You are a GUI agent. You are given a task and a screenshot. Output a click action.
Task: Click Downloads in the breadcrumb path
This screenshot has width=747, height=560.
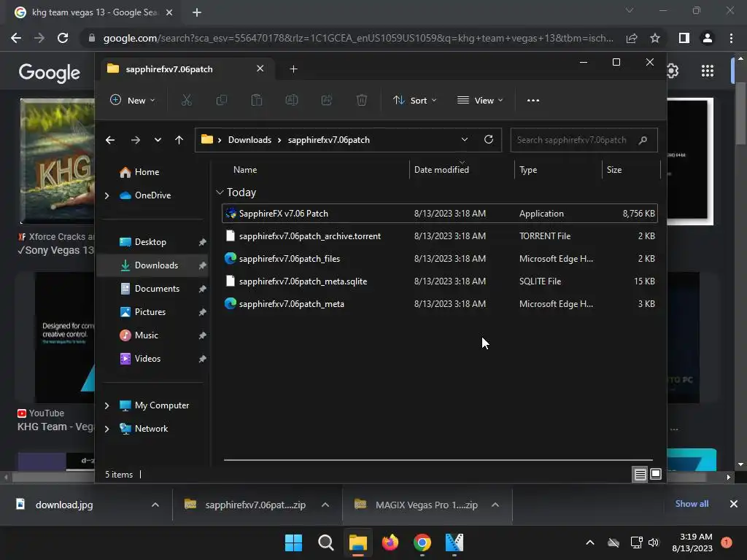[x=249, y=140]
